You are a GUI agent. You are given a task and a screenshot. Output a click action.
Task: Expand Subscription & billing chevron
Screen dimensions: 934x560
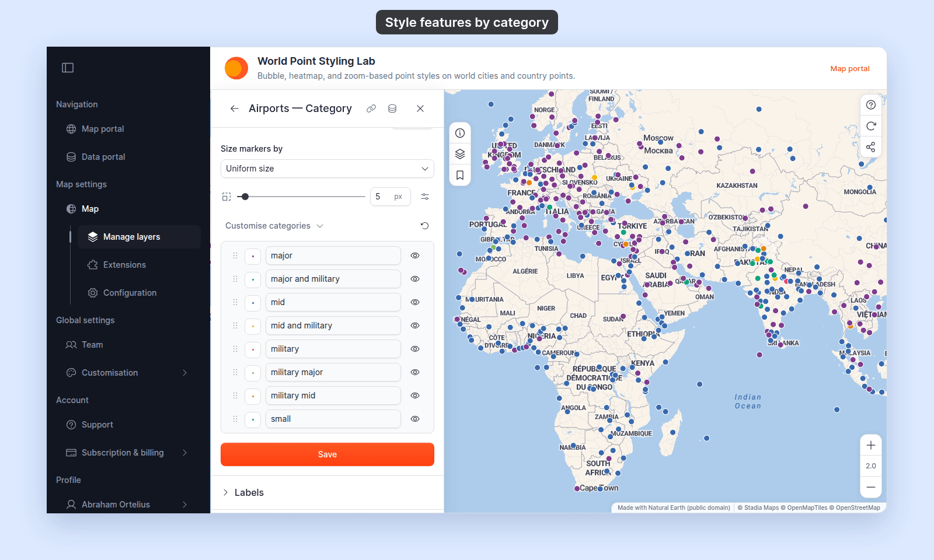point(185,453)
